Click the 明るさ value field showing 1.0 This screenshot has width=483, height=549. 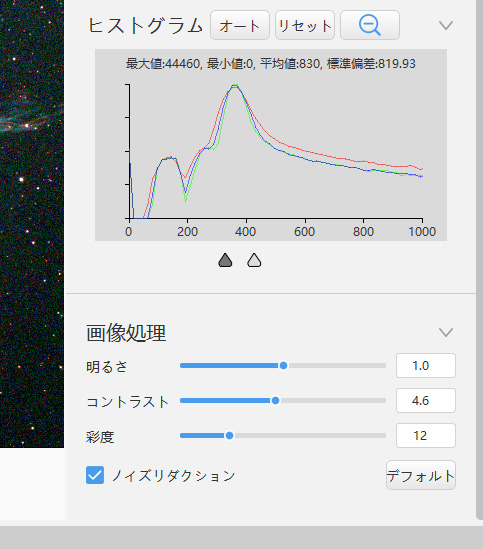click(x=426, y=366)
